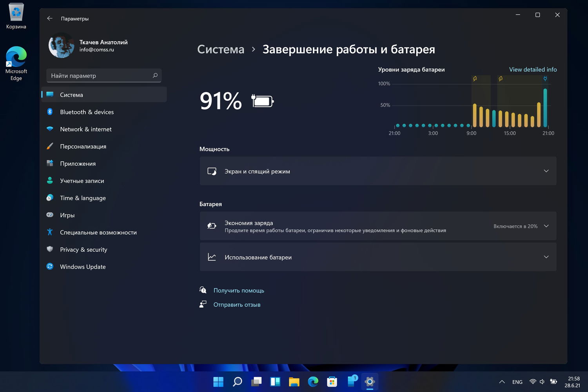
Task: Click the Wi-Fi tray icon
Action: point(533,381)
